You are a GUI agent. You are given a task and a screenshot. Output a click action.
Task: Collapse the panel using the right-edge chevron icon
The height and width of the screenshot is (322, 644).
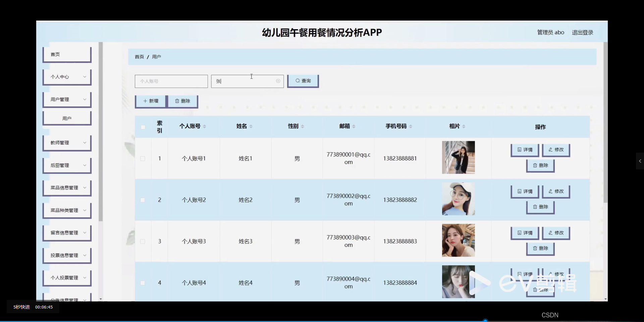pyautogui.click(x=640, y=161)
